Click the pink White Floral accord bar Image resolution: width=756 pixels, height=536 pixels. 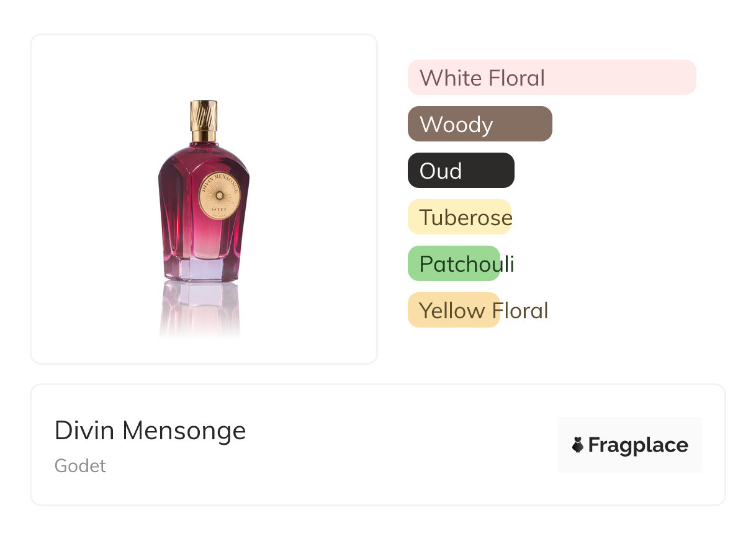[x=551, y=78]
